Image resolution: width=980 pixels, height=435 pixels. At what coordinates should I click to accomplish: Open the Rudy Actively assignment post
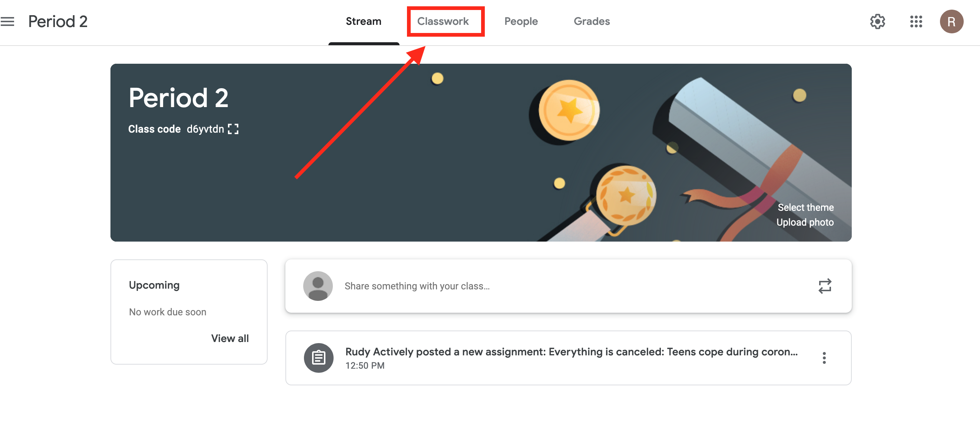tap(568, 358)
